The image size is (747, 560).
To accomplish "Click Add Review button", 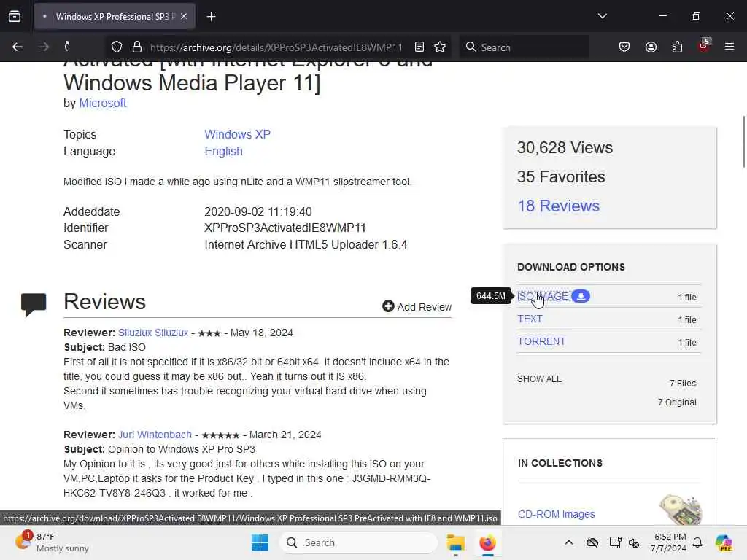I will coord(417,307).
